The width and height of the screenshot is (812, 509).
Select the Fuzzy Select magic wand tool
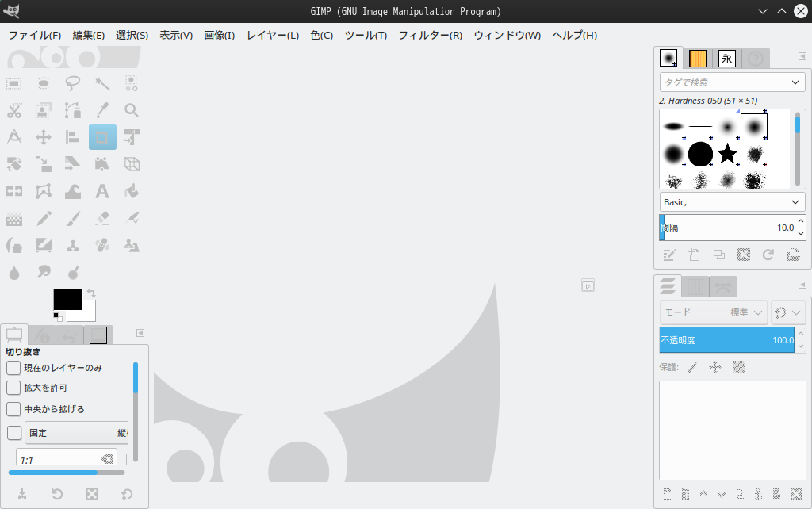coord(102,83)
